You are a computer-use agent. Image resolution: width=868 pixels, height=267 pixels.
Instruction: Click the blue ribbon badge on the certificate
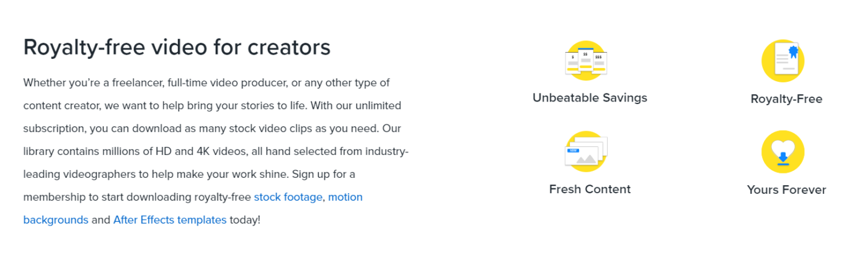(x=793, y=51)
